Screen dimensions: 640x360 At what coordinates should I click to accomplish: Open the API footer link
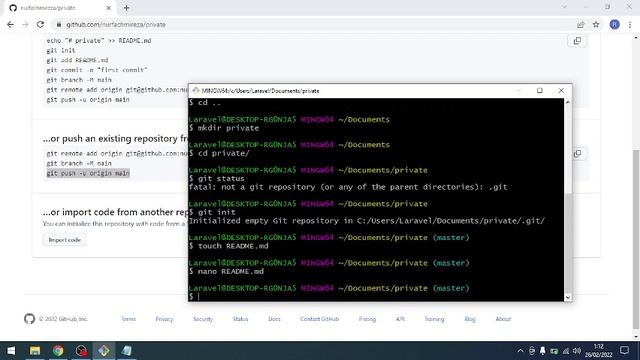point(400,319)
